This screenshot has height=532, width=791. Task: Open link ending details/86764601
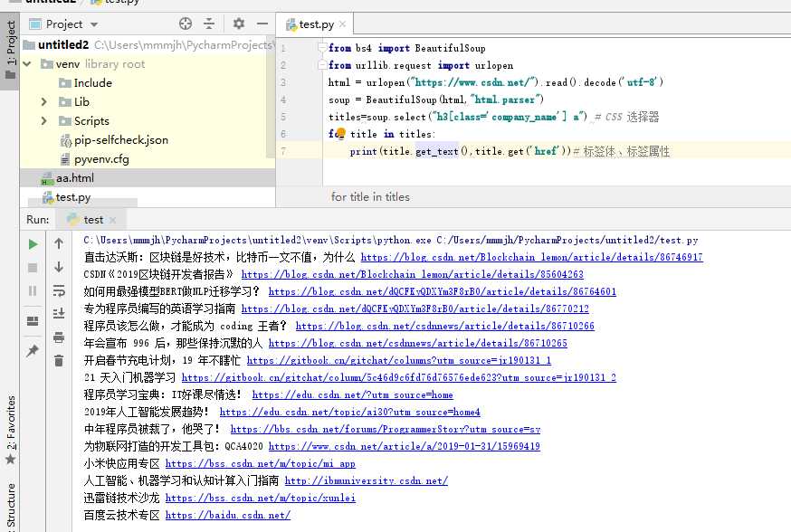[442, 291]
